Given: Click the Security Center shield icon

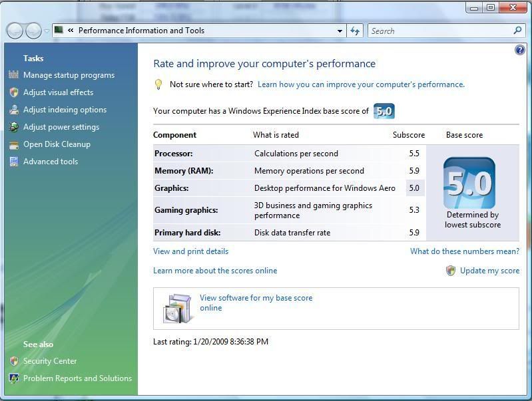Looking at the screenshot, I should coord(13,361).
